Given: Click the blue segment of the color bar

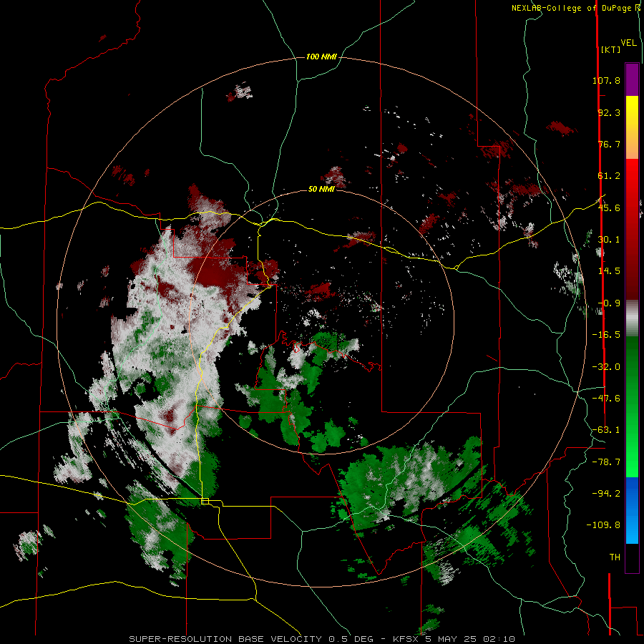Looking at the screenshot, I should click(x=632, y=510).
